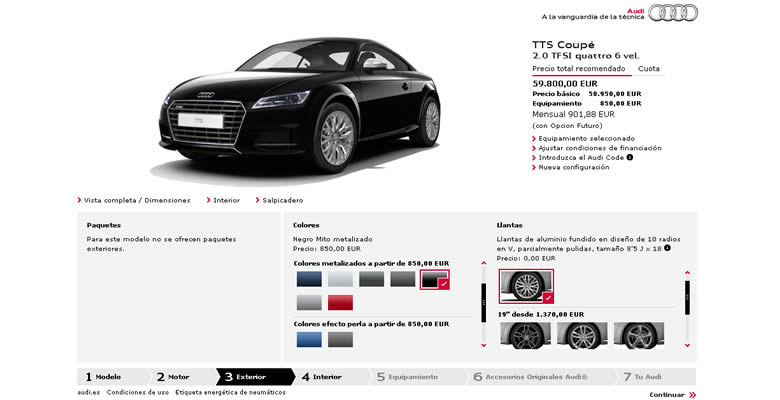The image size is (780, 400).
Task: Open the audi.es footer link
Action: tap(89, 393)
